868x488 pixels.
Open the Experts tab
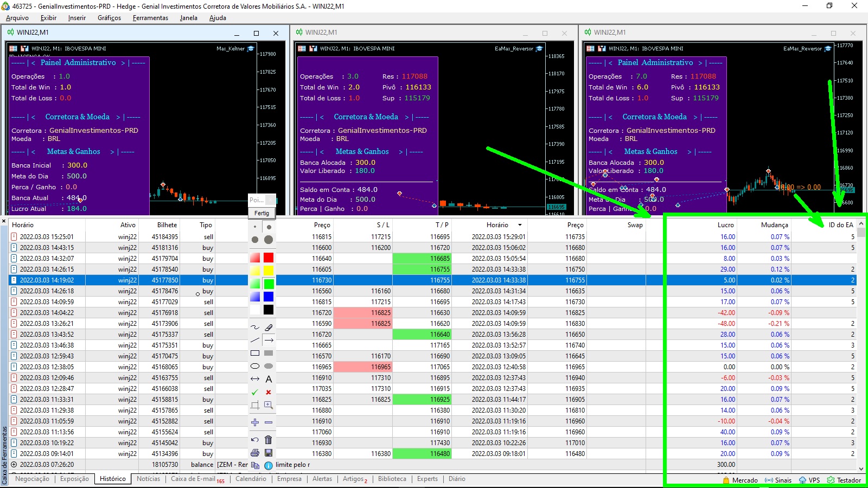point(427,479)
